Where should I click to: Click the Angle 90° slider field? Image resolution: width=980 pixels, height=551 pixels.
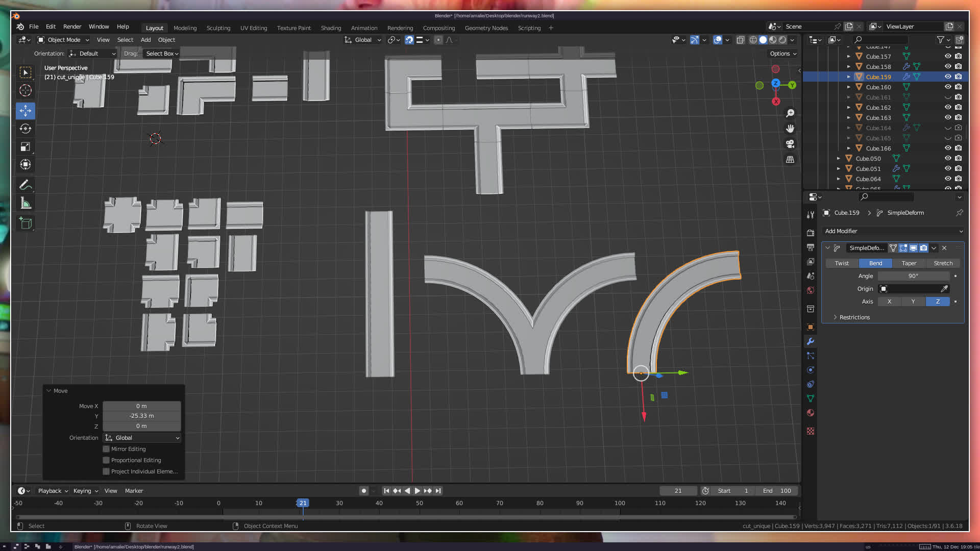coord(913,276)
